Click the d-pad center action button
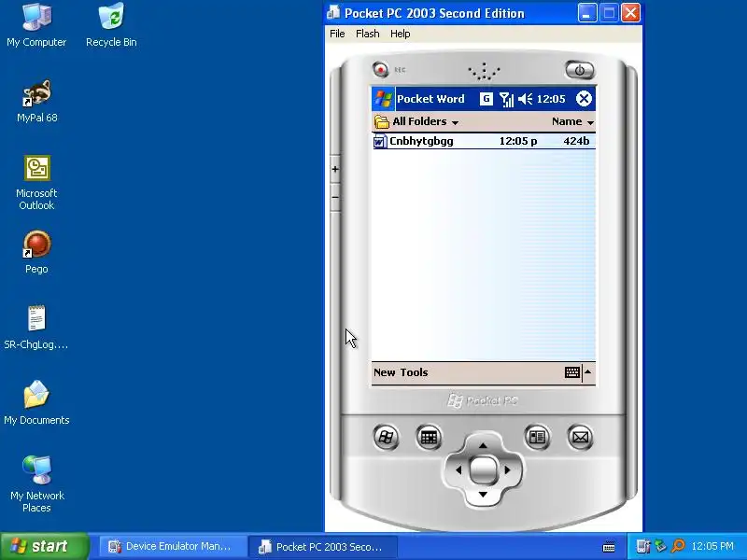747x560 pixels. point(483,469)
